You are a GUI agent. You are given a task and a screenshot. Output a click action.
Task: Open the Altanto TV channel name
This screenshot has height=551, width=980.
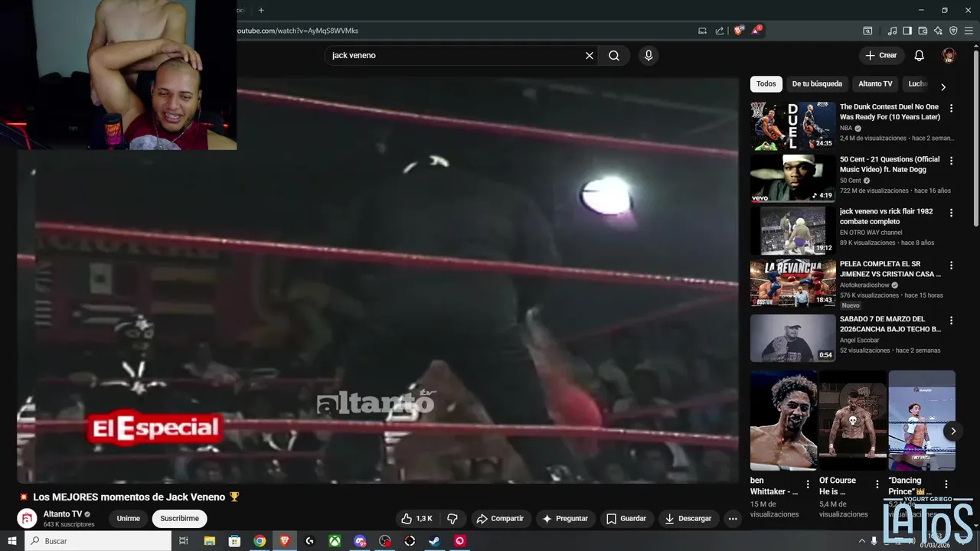63,514
